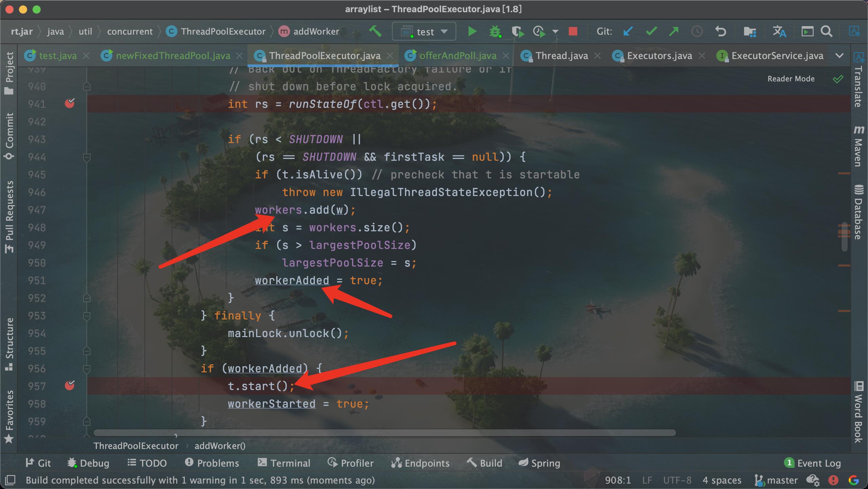868x489 pixels.
Task: Click the Build project hammer icon
Action: 375,31
